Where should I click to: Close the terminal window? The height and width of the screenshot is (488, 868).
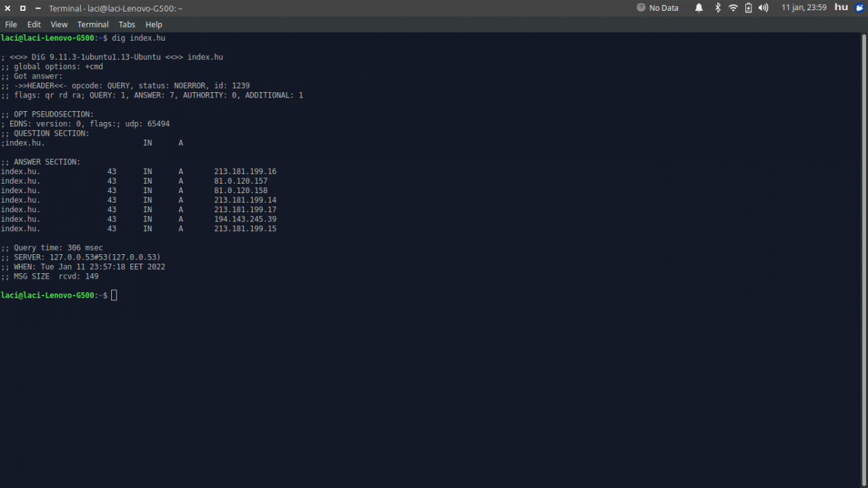pos(7,8)
